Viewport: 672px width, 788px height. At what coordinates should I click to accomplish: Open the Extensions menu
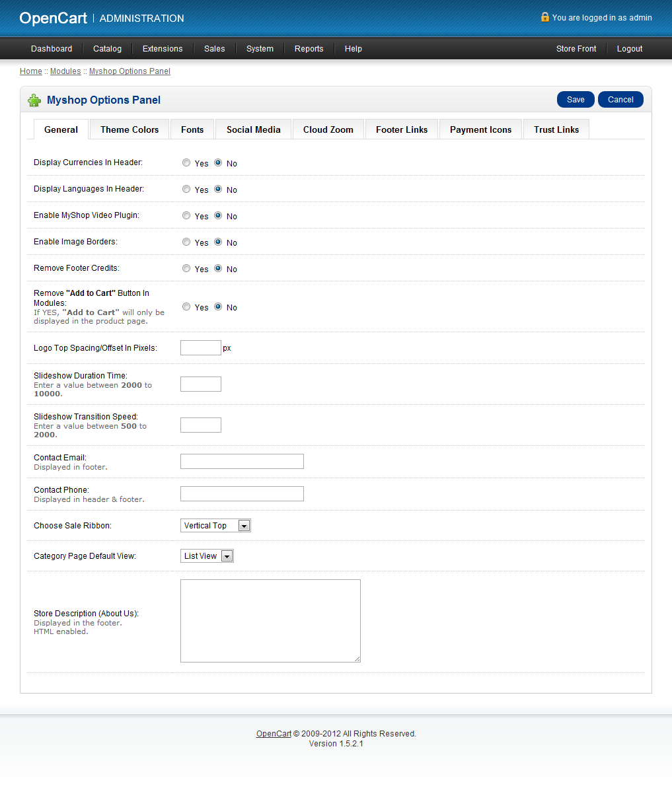coord(163,49)
